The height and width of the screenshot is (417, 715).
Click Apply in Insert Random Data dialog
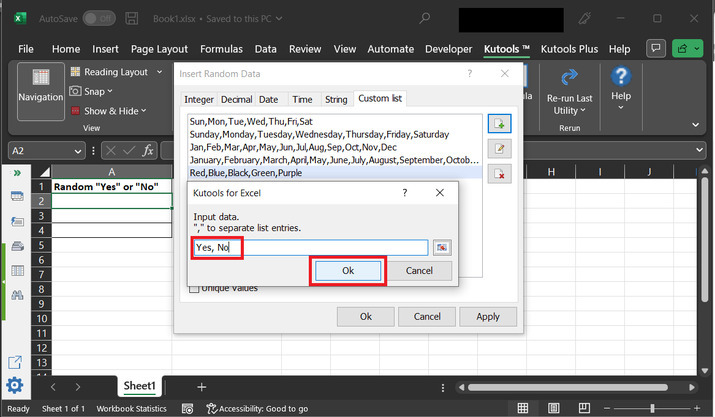click(487, 316)
